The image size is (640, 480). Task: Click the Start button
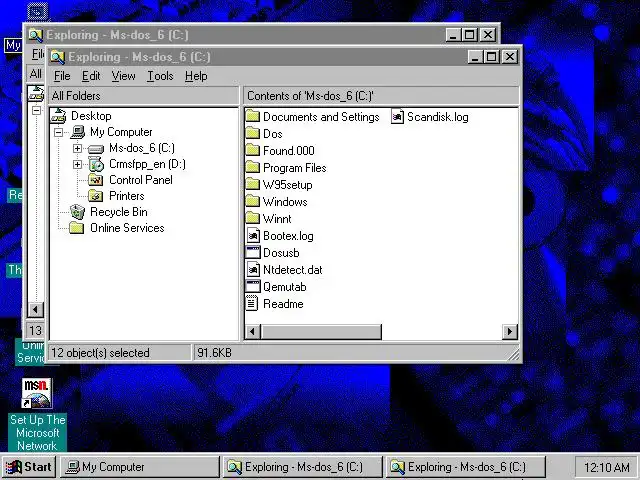click(29, 467)
